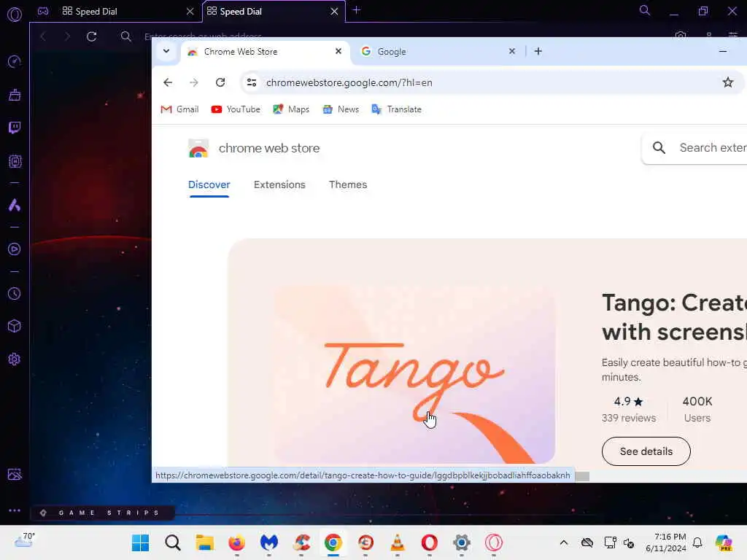The height and width of the screenshot is (560, 747).
Task: Open Twitch panel in Opera sidebar
Action: tap(15, 128)
